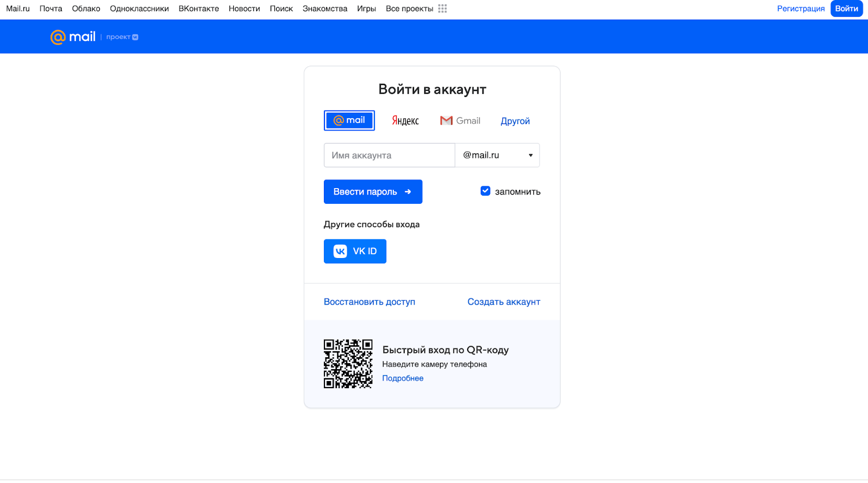Sign in with VK ID button
868x483 pixels.
(355, 251)
